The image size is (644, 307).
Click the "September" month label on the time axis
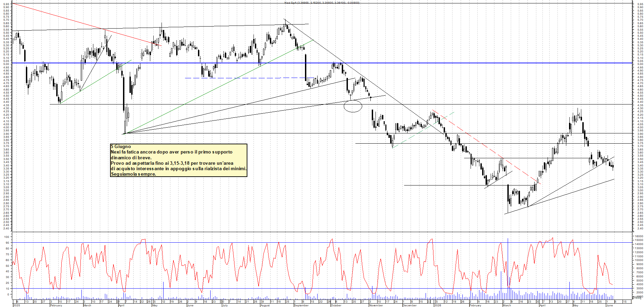tap(301, 305)
